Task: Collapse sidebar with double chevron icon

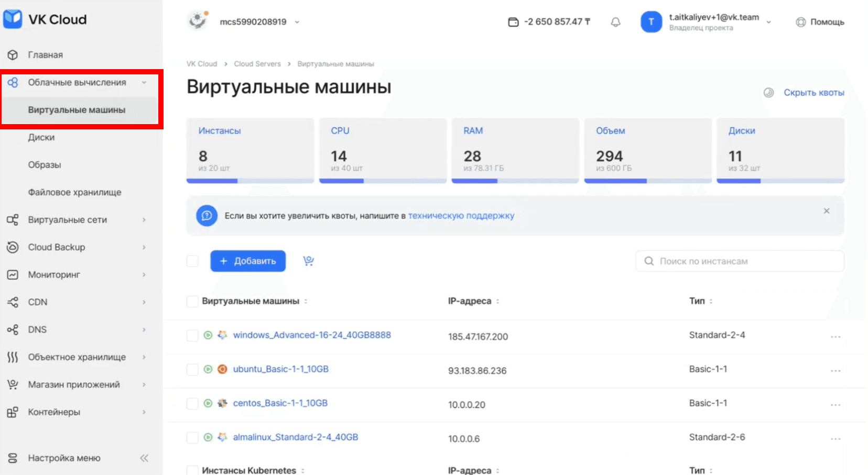Action: tap(144, 458)
